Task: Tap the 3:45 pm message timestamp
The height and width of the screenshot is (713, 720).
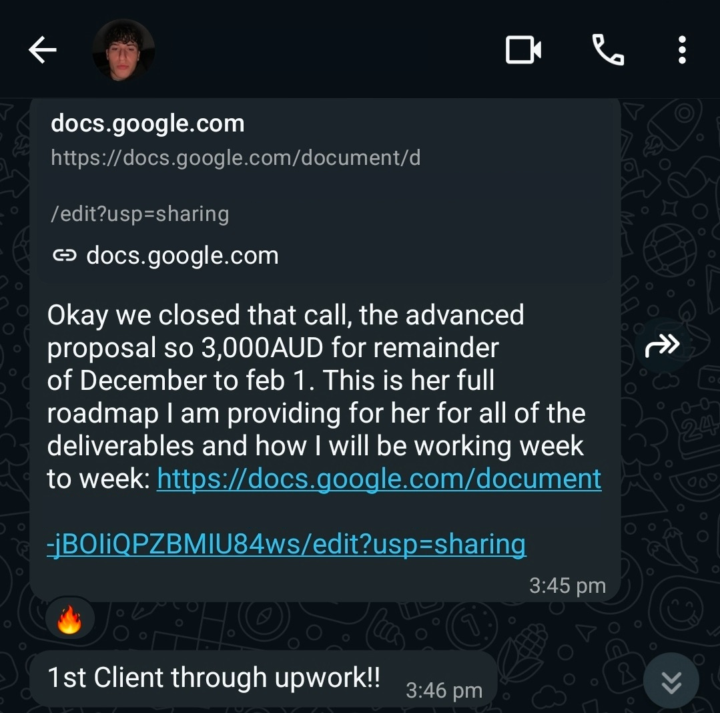Action: coord(568,585)
